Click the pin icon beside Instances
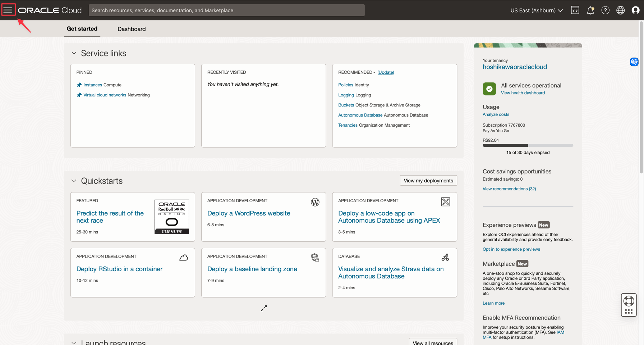The image size is (644, 345). tap(79, 85)
